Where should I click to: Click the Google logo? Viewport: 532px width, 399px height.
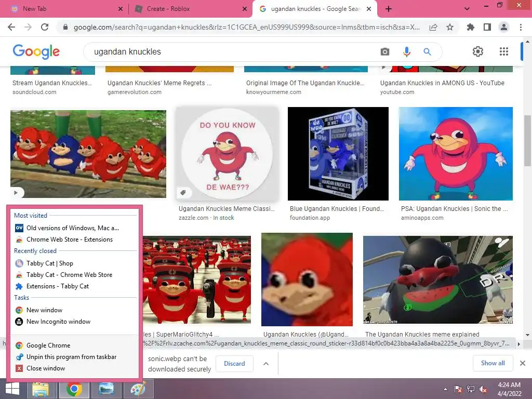coord(36,51)
